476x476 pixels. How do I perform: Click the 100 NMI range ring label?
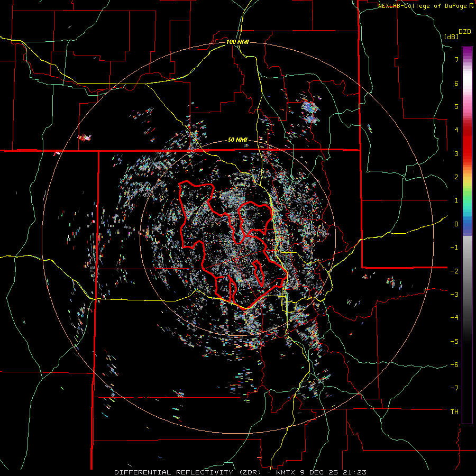click(237, 42)
